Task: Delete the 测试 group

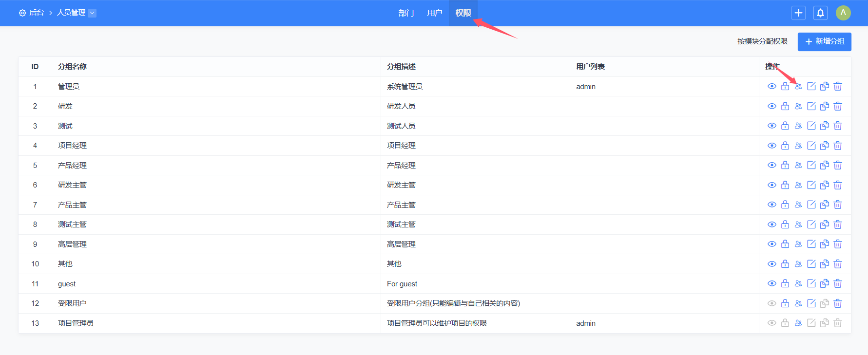Action: [838, 126]
